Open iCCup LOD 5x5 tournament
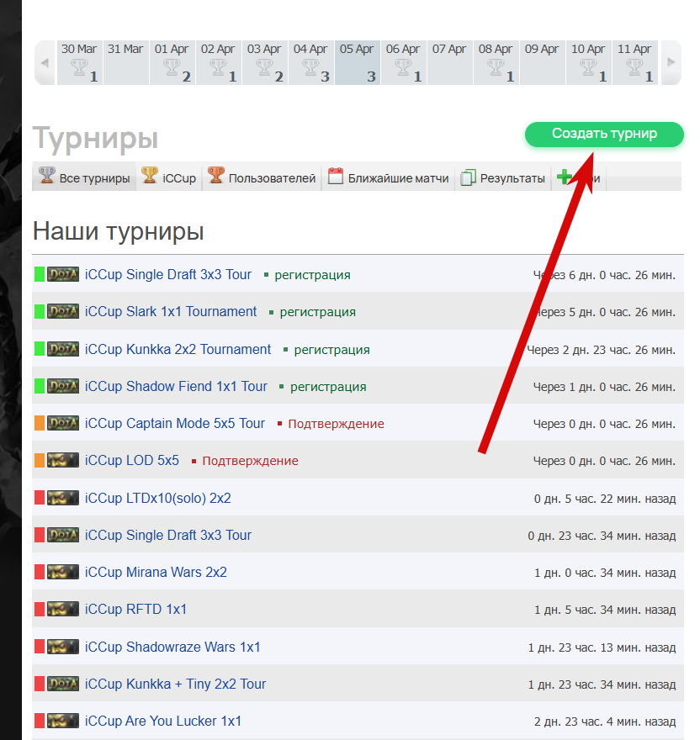 [x=132, y=461]
